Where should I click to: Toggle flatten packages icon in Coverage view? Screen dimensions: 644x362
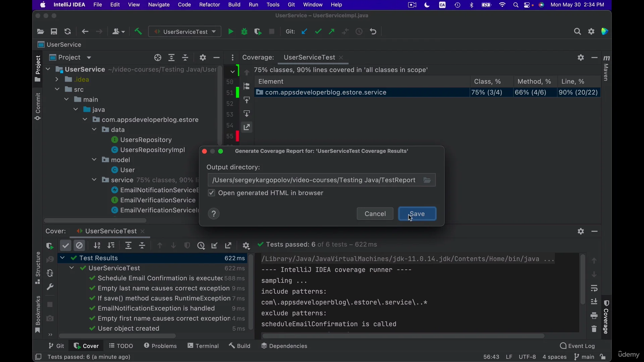[247, 86]
